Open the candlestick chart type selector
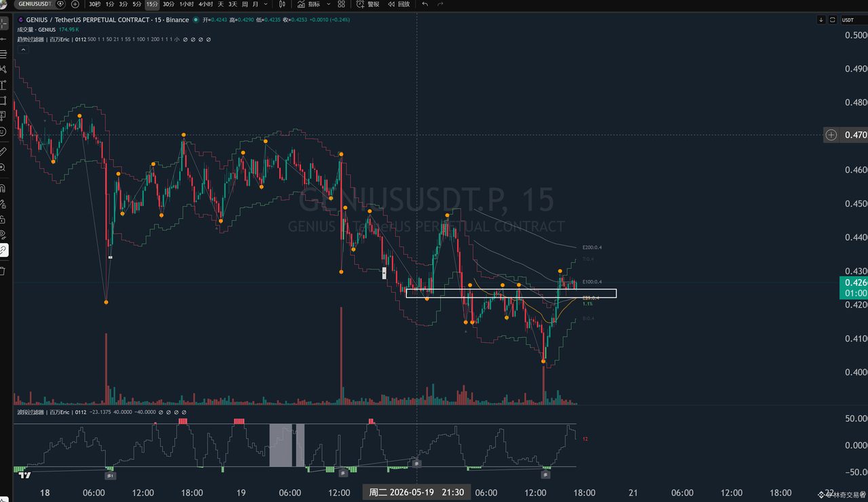 (x=282, y=4)
